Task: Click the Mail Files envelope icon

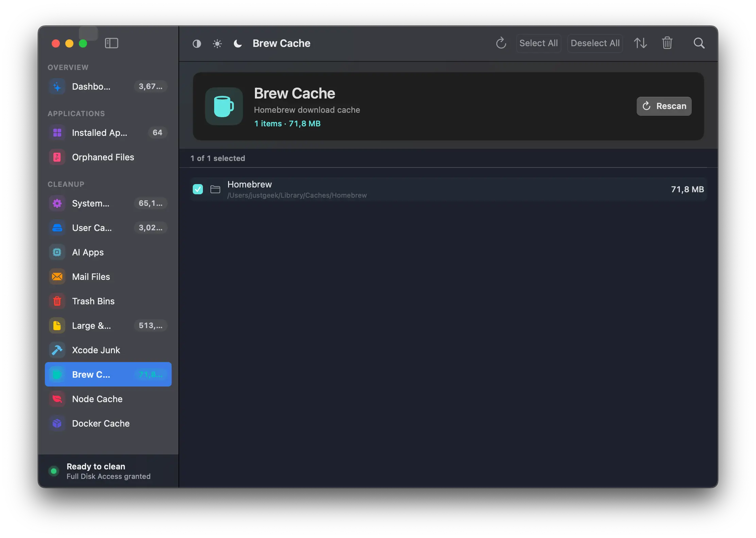Action: (x=57, y=277)
